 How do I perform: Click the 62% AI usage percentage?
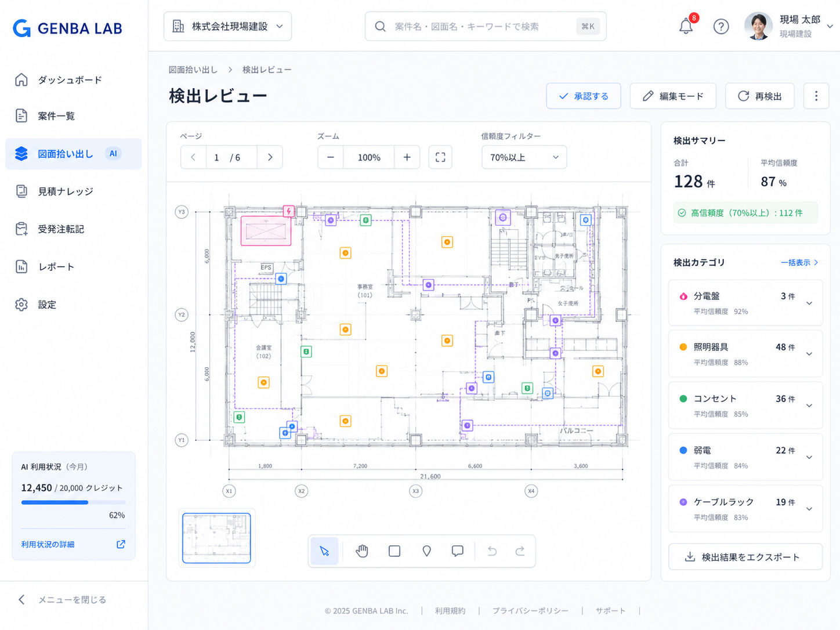pos(117,515)
